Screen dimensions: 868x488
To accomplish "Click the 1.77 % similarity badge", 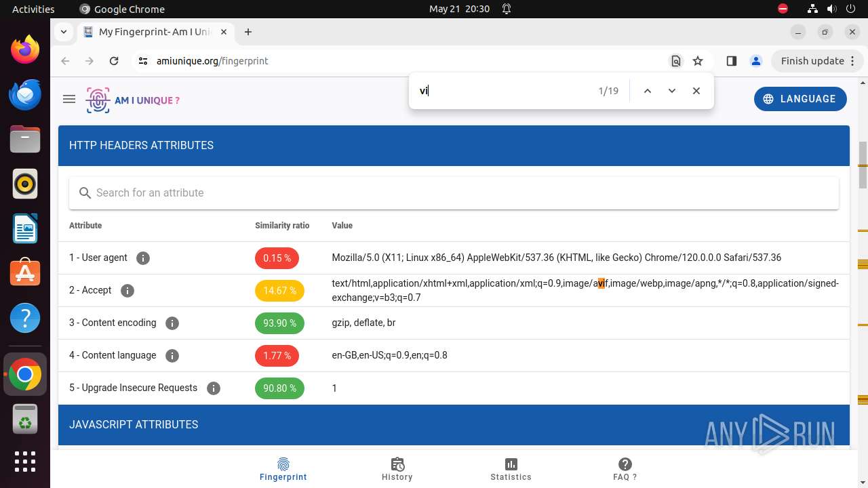I will [x=277, y=356].
